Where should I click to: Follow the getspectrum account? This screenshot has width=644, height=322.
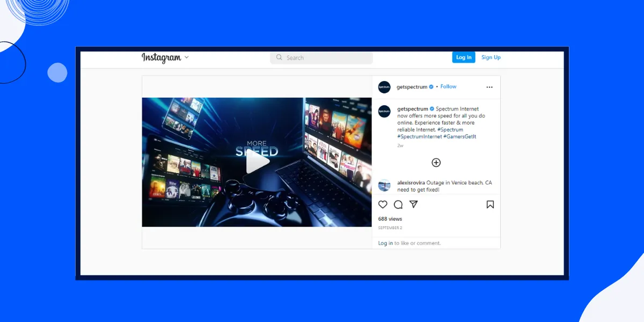(448, 86)
